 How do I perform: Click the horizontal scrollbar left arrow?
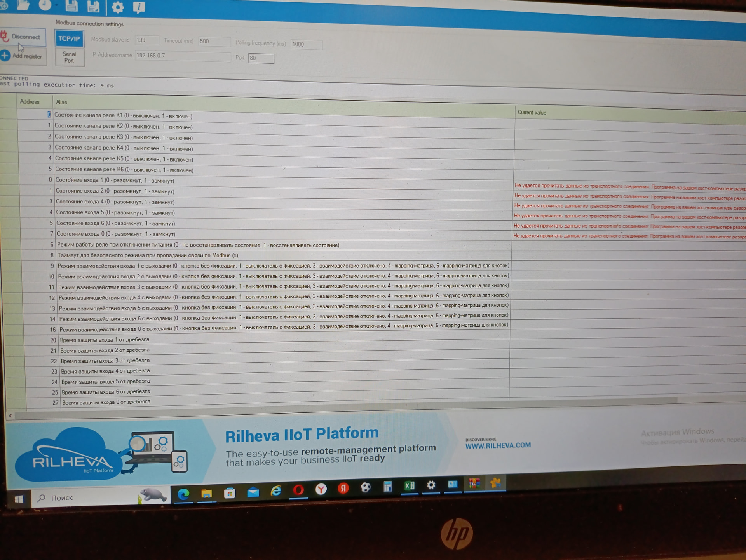click(x=10, y=416)
